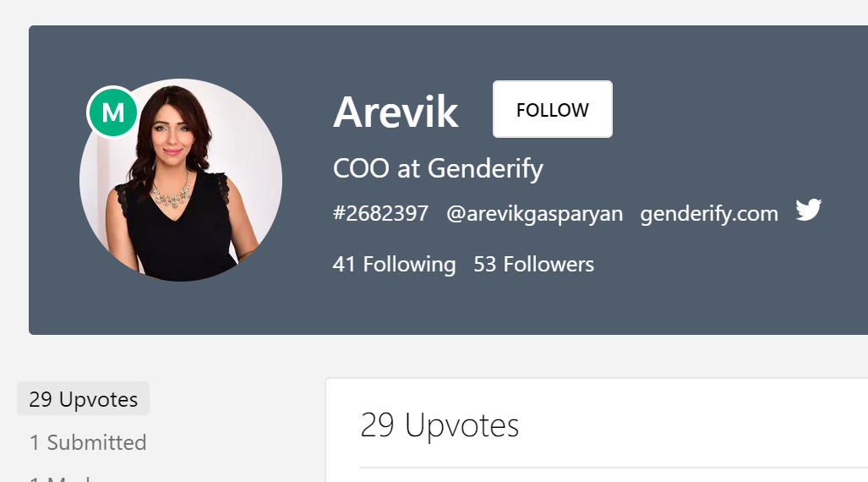Click the 29 Upvotes panel heading
The height and width of the screenshot is (482, 868).
(439, 425)
